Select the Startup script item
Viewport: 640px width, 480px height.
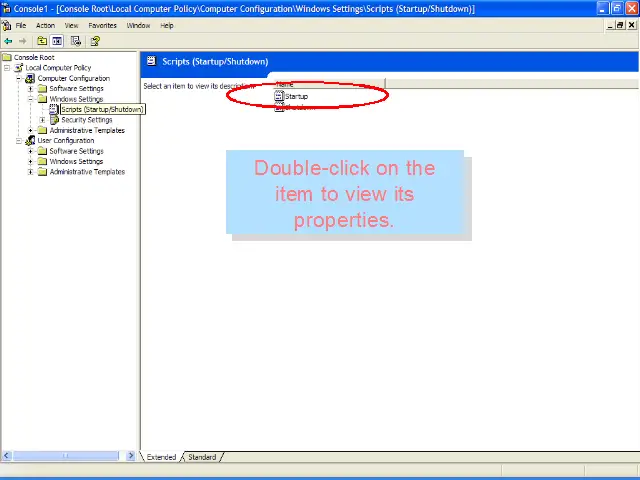click(296, 96)
